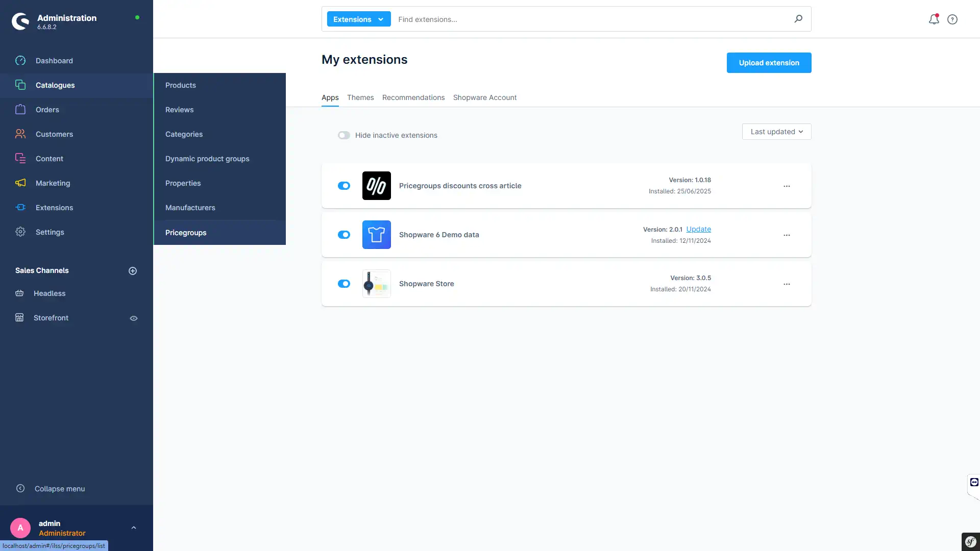Deactivate Shopware 6 Demo data extension
Viewport: 980px width, 551px height.
tap(344, 235)
